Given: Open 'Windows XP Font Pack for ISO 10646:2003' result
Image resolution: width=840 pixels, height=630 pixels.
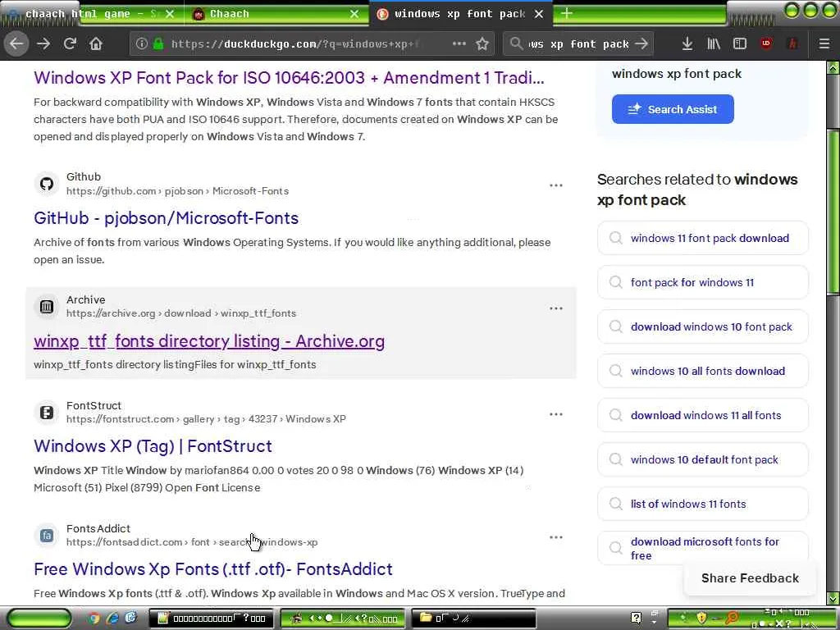Looking at the screenshot, I should coord(289,78).
